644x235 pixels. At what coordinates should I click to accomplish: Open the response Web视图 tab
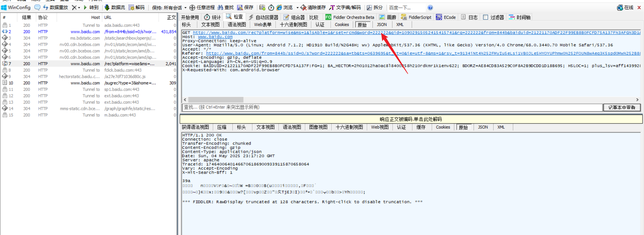click(380, 127)
